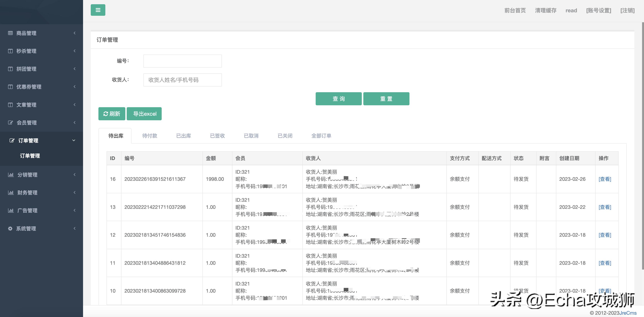The width and height of the screenshot is (644, 317).
Task: Expand the 广告管理 menu chevron
Action: [74, 210]
